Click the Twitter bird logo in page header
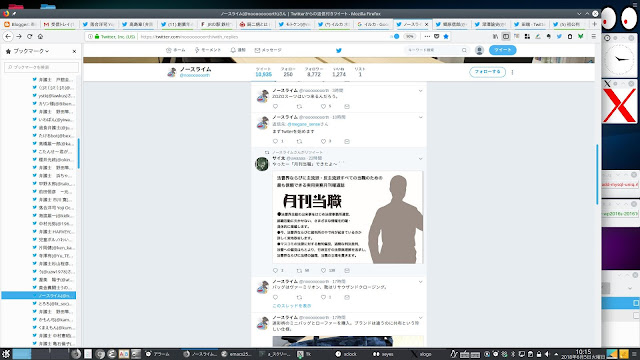Image resolution: width=640 pixels, height=360 pixels. click(x=338, y=50)
